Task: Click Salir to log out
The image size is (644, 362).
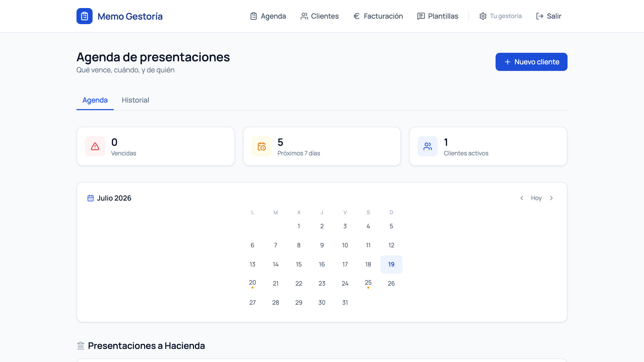Action: click(549, 16)
